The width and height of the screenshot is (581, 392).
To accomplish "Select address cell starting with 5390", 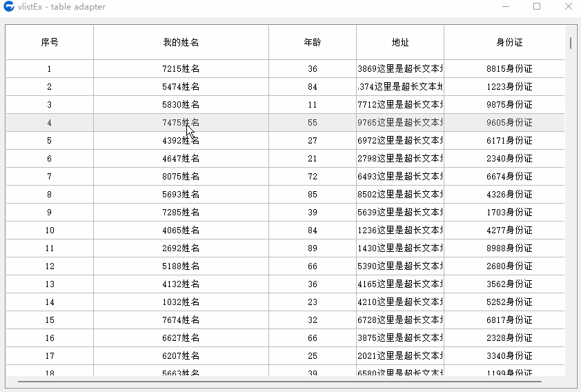I will [400, 266].
